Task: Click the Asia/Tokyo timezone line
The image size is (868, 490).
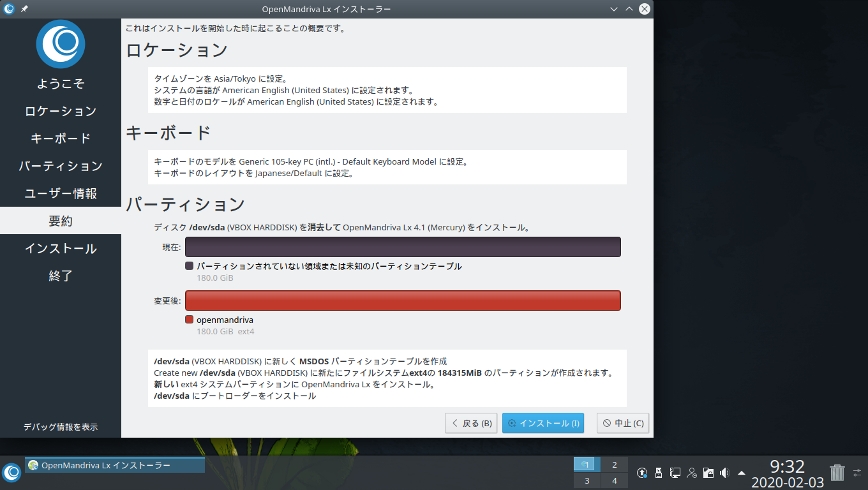Action: tap(220, 79)
